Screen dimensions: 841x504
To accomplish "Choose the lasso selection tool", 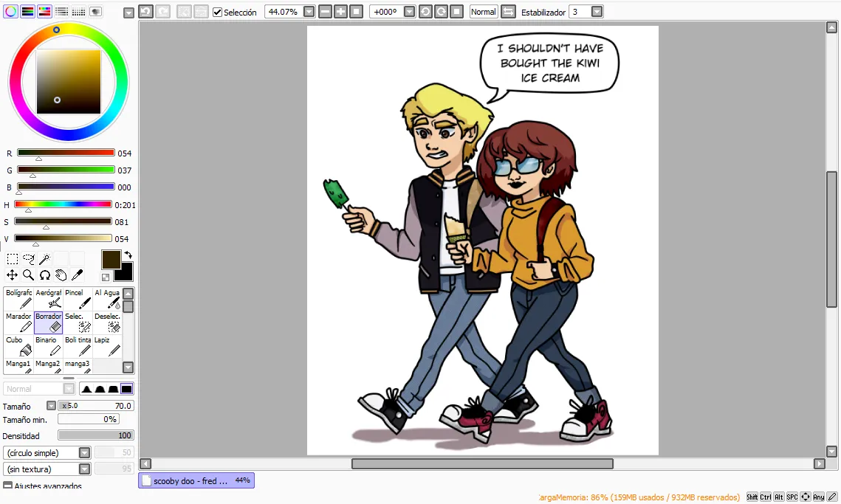I will [x=28, y=260].
